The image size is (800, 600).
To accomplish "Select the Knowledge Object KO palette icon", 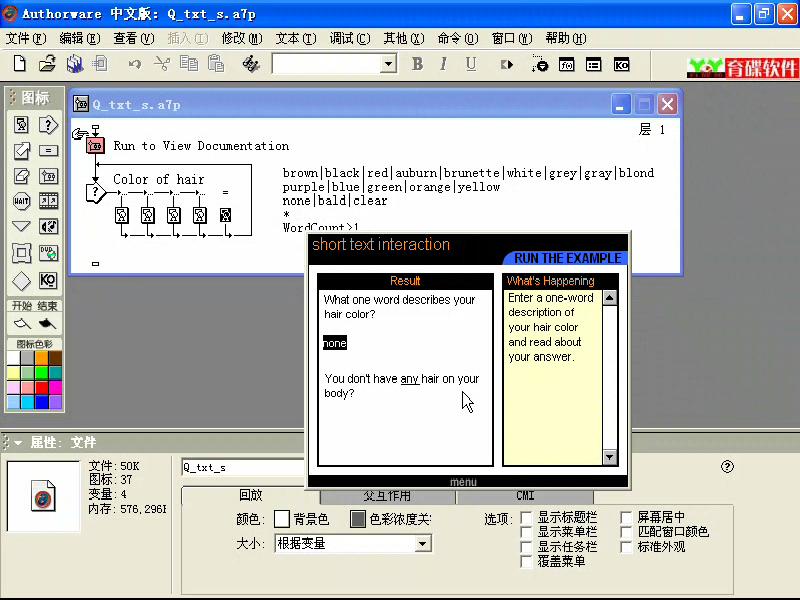I will [48, 280].
